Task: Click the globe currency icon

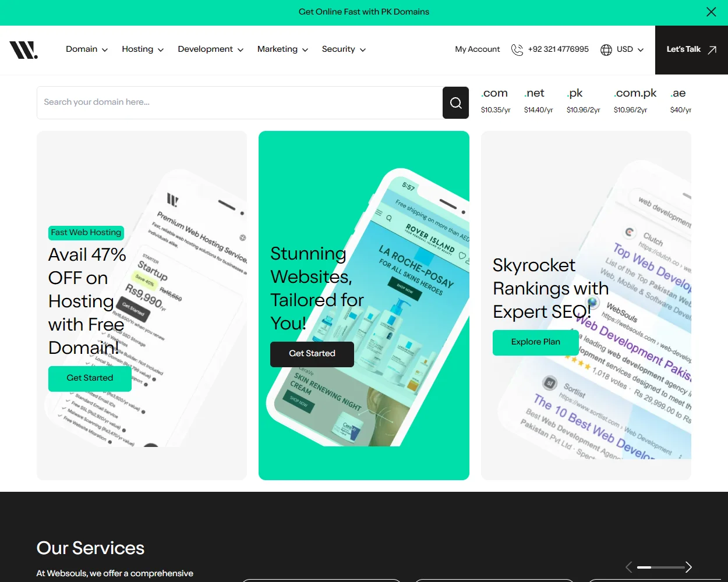Action: 606,50
